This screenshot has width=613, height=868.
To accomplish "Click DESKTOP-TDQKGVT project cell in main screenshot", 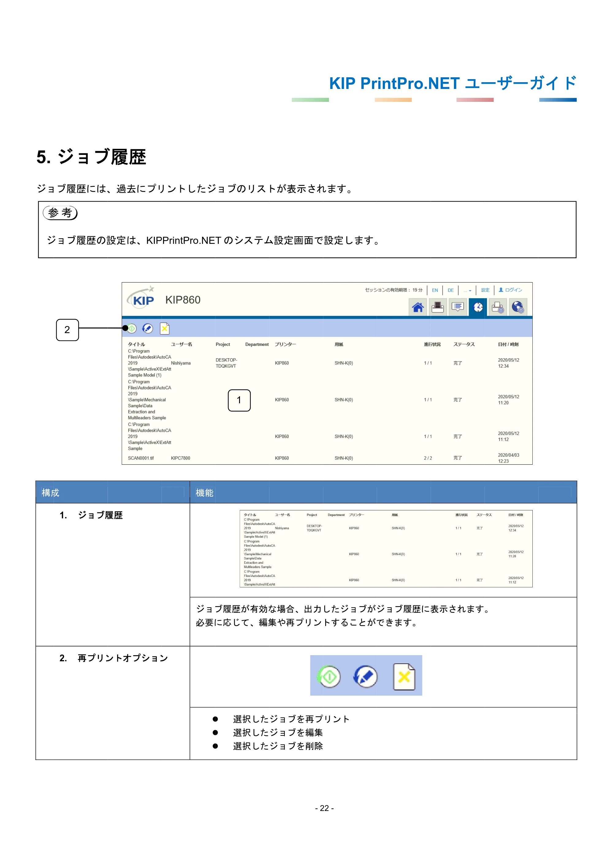I will coord(226,363).
